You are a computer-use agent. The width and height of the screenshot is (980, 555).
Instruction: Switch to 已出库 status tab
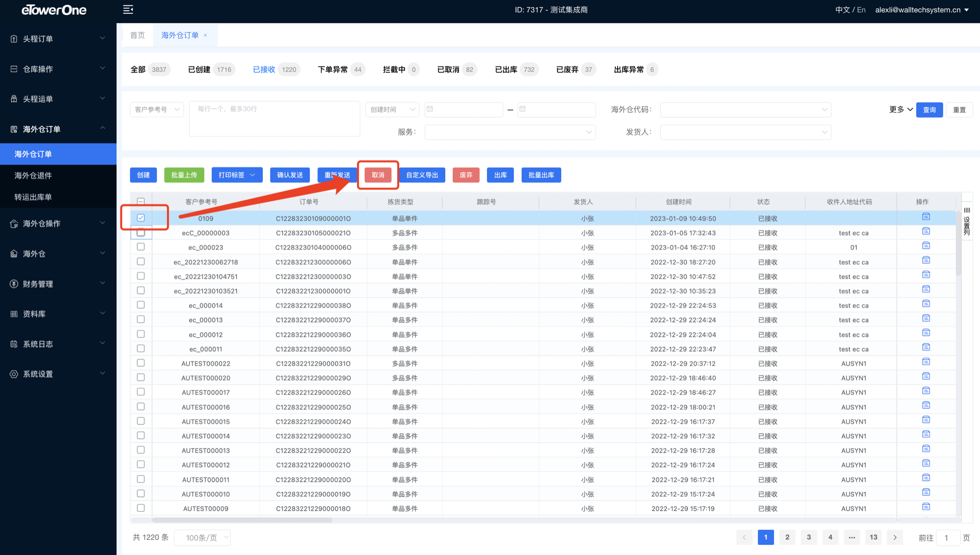click(x=516, y=69)
